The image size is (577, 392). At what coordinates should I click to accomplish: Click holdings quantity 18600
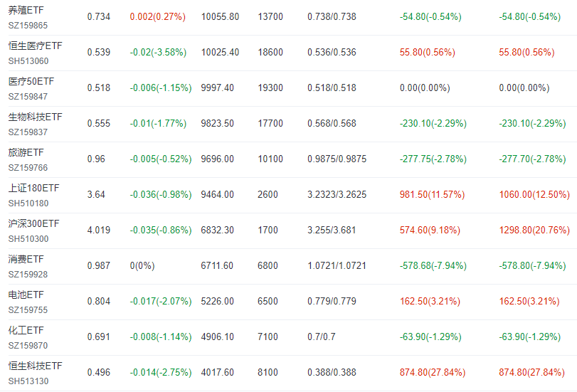(x=270, y=52)
